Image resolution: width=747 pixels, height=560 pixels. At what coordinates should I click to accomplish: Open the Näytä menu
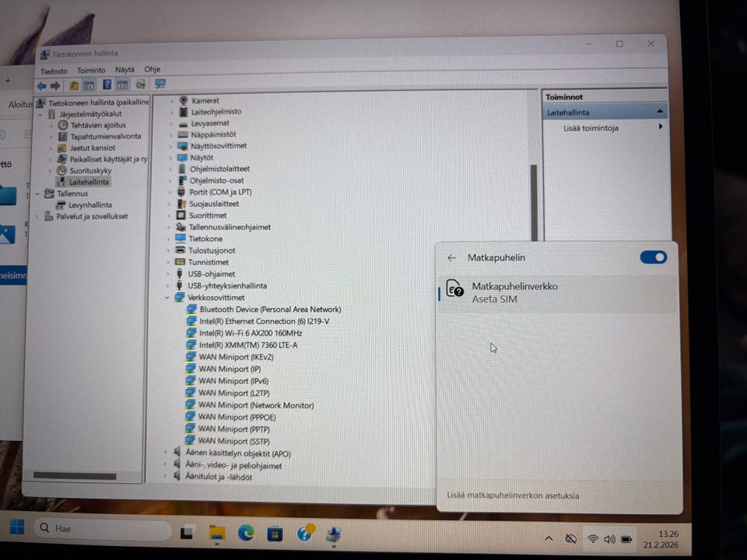124,69
